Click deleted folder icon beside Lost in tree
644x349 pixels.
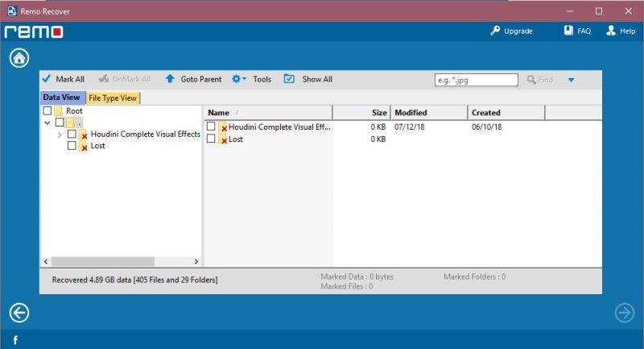[83, 146]
